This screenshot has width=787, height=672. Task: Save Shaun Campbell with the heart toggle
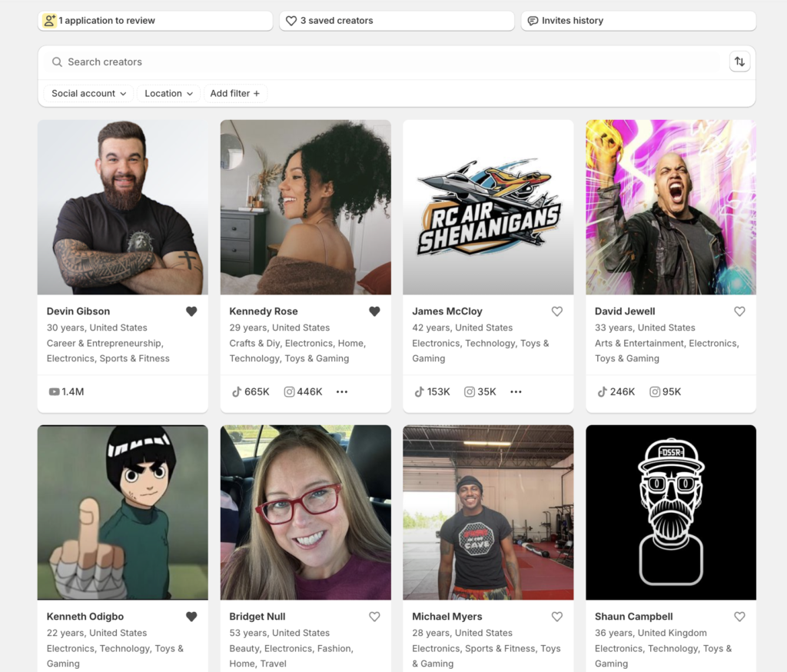click(739, 616)
